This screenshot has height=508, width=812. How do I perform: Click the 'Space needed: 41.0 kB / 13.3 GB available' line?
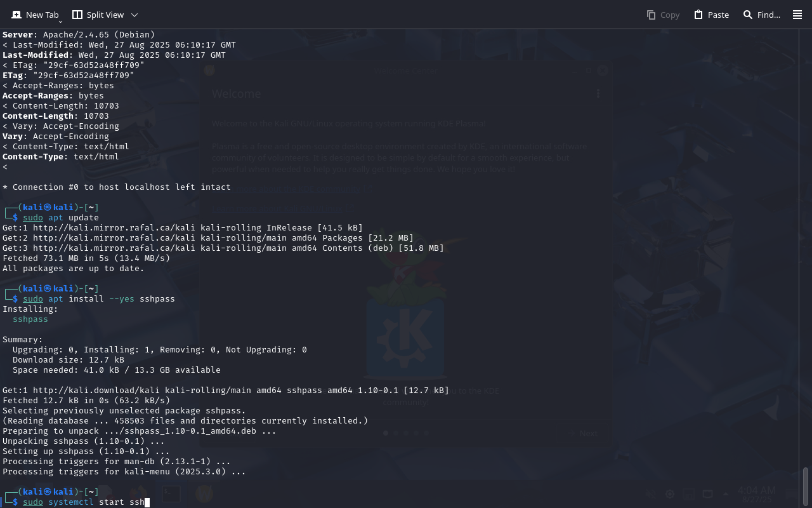pyautogui.click(x=117, y=370)
